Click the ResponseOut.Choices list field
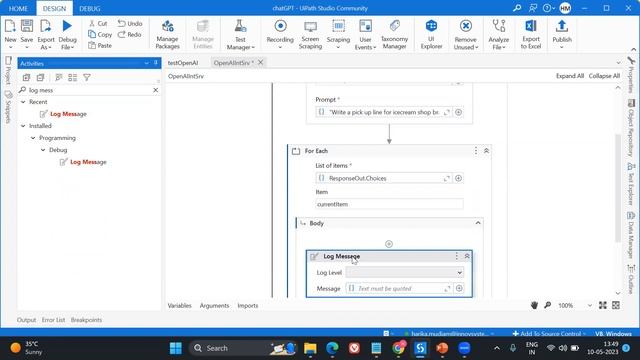Image resolution: width=640 pixels, height=360 pixels. [384, 178]
